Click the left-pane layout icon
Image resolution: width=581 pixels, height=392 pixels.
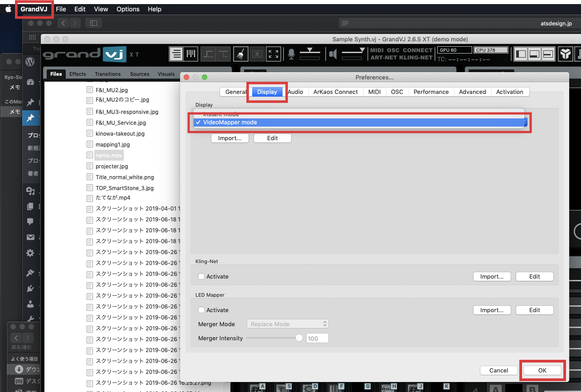pyautogui.click(x=521, y=54)
